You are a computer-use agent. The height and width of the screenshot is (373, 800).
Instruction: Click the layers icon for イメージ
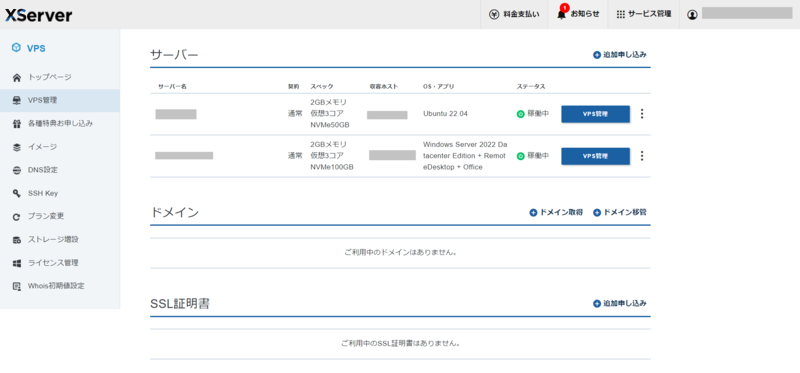coord(17,147)
